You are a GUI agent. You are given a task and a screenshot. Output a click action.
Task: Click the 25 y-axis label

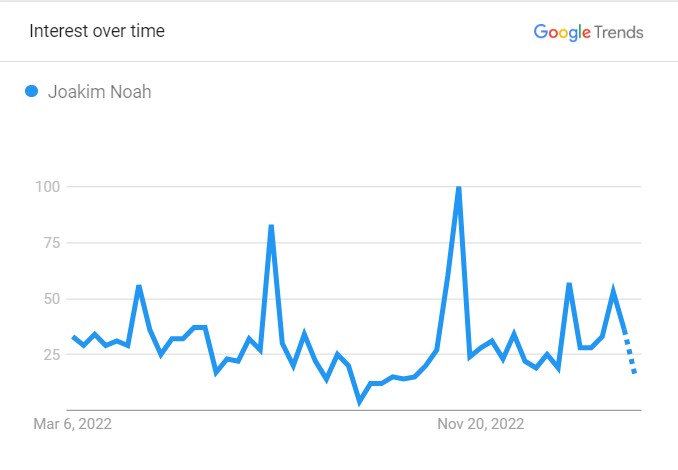tap(52, 354)
